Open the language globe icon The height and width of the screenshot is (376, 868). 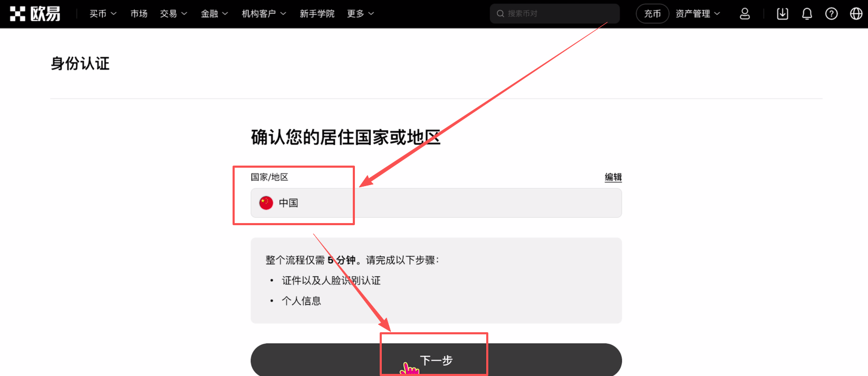[x=856, y=14]
